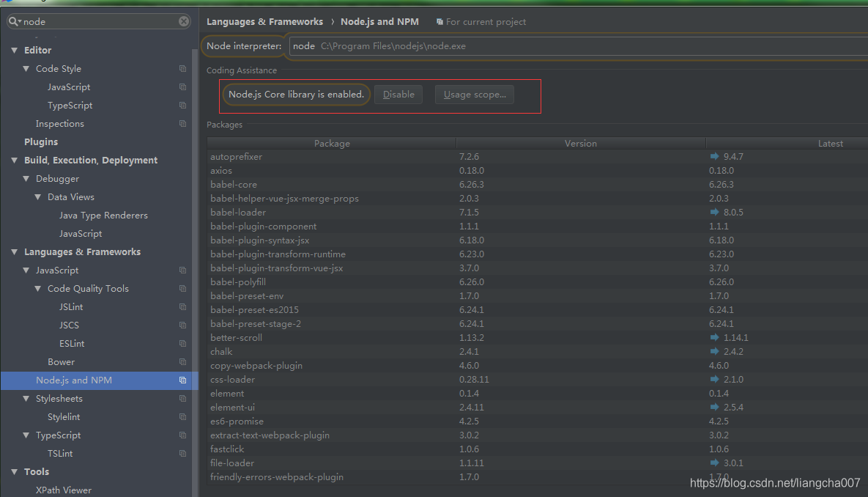Click update arrow for autoprefixer 9.4.7
Image resolution: width=868 pixels, height=497 pixels.
point(714,156)
